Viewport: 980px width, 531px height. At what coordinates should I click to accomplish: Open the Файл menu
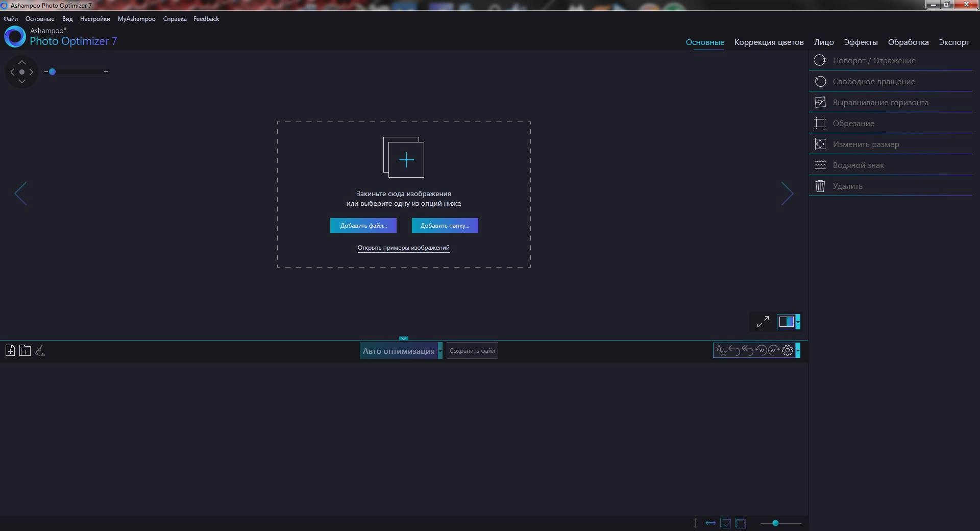pyautogui.click(x=11, y=19)
